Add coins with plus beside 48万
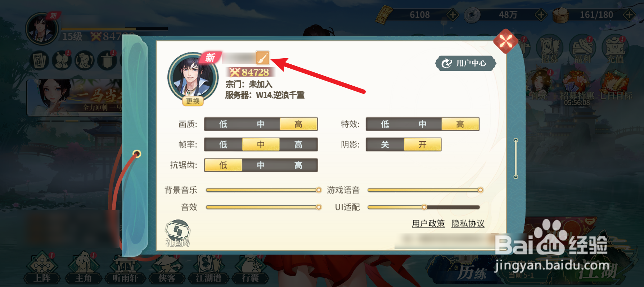Screen dimensions: 644x287 pyautogui.click(x=540, y=15)
